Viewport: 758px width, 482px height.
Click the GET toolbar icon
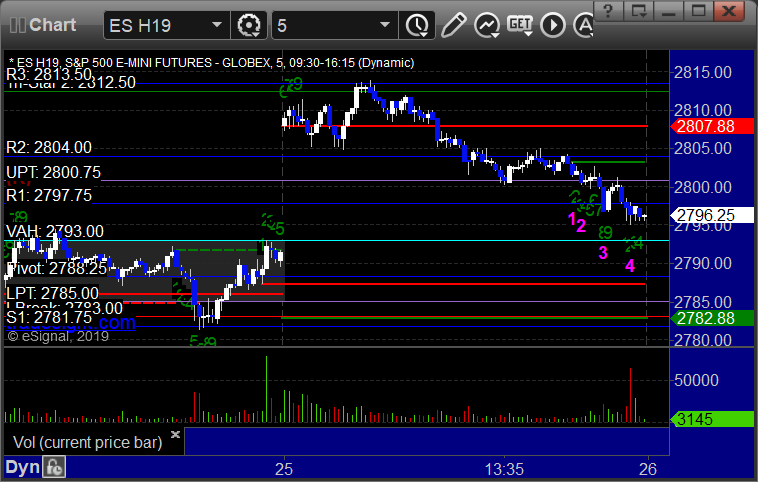tap(520, 25)
